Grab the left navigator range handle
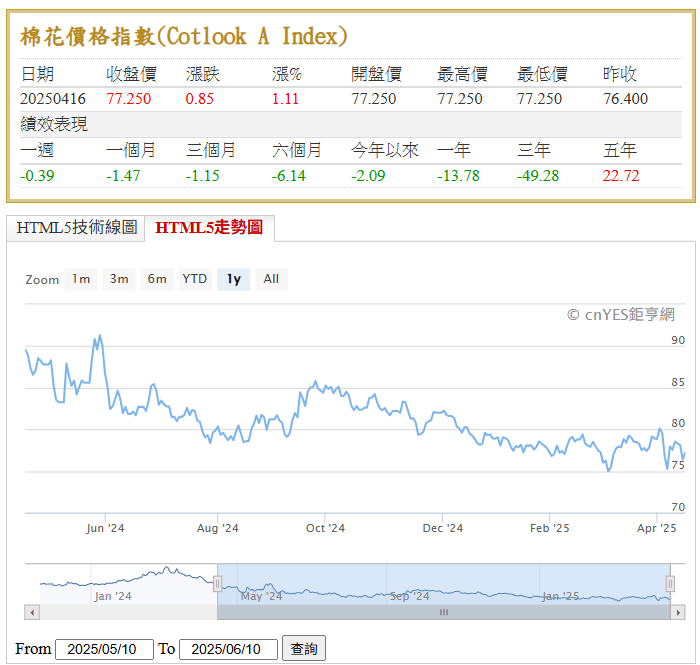This screenshot has height=665, width=700. tap(217, 583)
